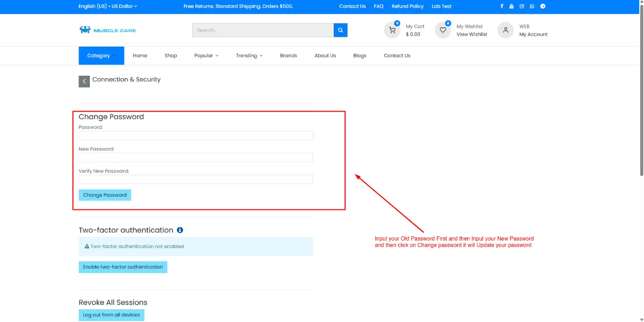The width and height of the screenshot is (644, 322).
Task: Open the WhatsApp social icon
Action: point(532,6)
